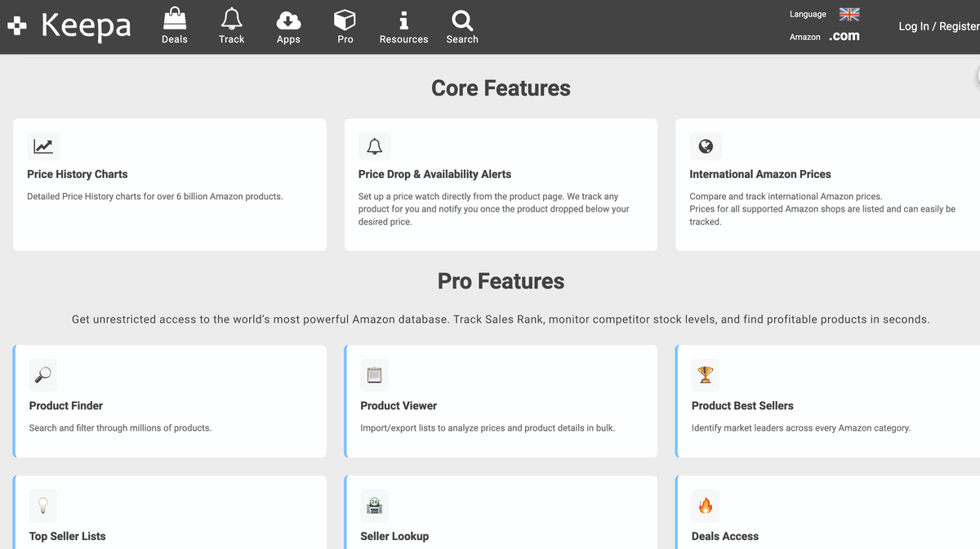Open the Deals Access card title
This screenshot has height=549, width=980.
click(x=725, y=536)
